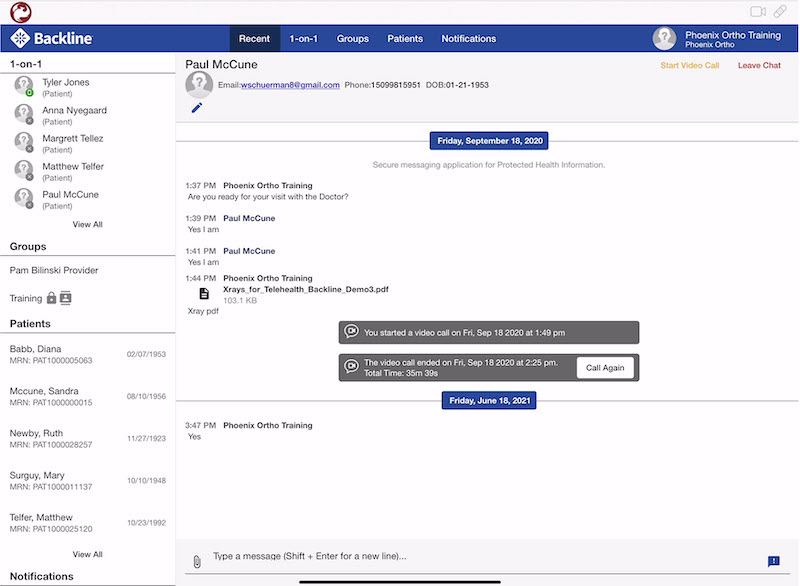Switch to the Recent tab
This screenshot has height=586, width=800.
[254, 38]
